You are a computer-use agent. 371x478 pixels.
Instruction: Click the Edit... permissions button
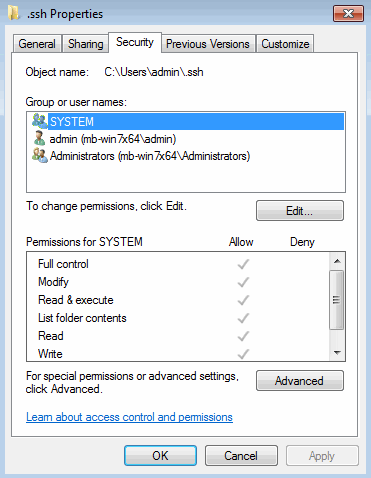coord(300,211)
